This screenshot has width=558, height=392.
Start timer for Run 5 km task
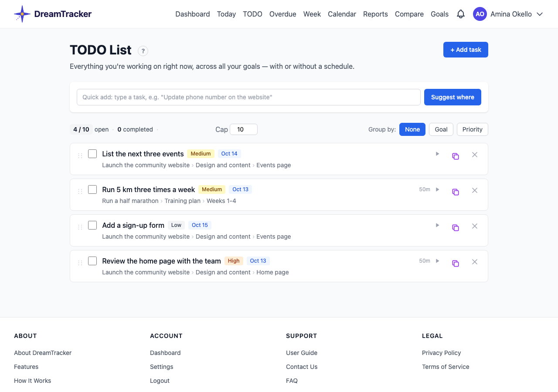437,189
